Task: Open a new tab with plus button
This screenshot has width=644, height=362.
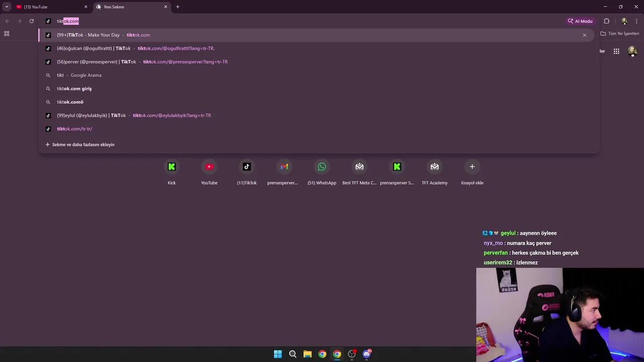Action: [x=178, y=7]
